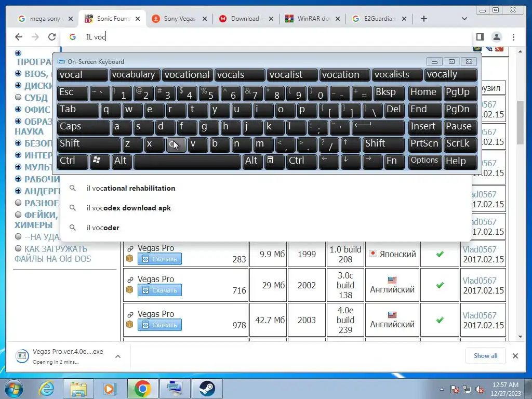Expand the БЕЗОП category in the sidebar

(18, 143)
